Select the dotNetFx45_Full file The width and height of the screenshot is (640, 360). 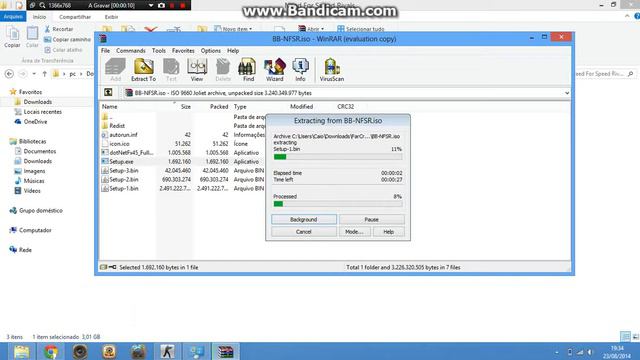tap(131, 153)
